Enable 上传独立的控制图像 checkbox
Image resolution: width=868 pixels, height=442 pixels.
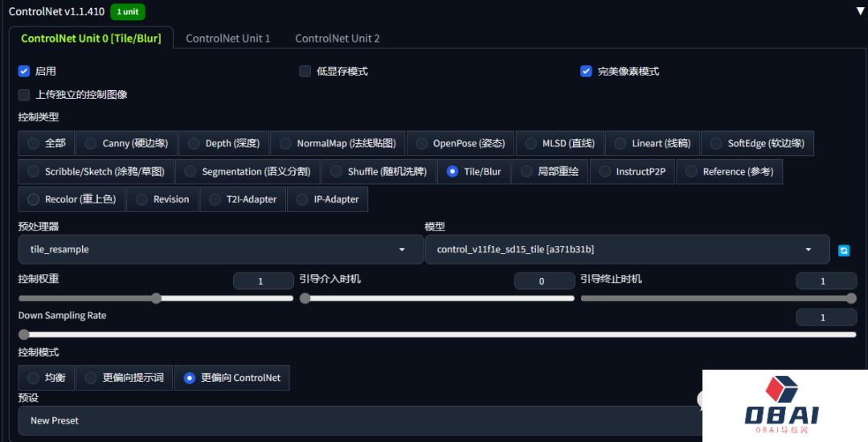(24, 95)
